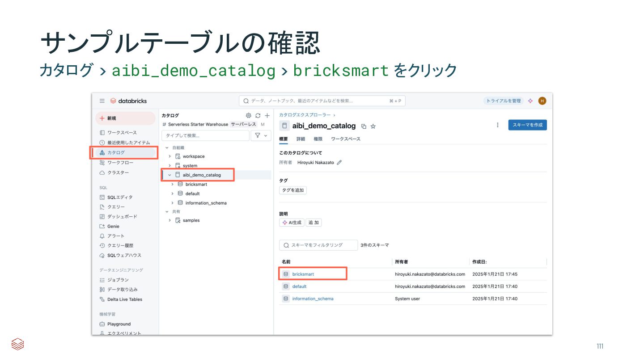Screen dimensions: 644x362
Task: Click the スキーマを作成 button
Action: [x=527, y=125]
